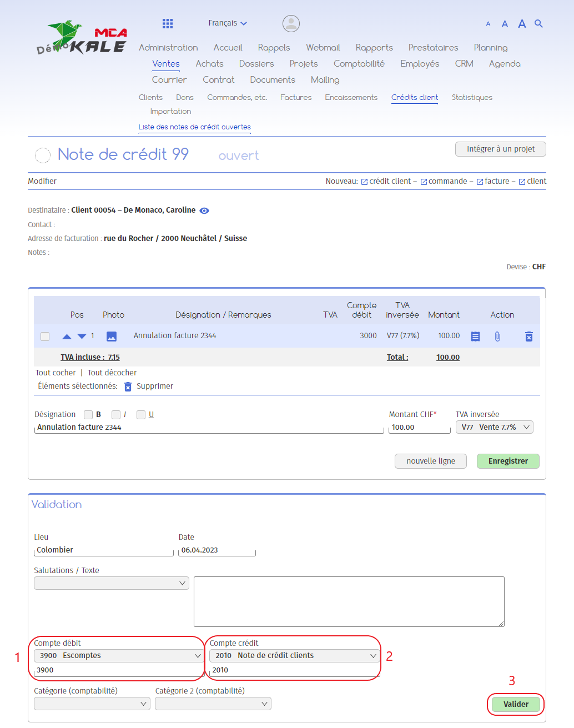The width and height of the screenshot is (574, 728).
Task: Open the Français language dropdown
Action: tap(228, 23)
